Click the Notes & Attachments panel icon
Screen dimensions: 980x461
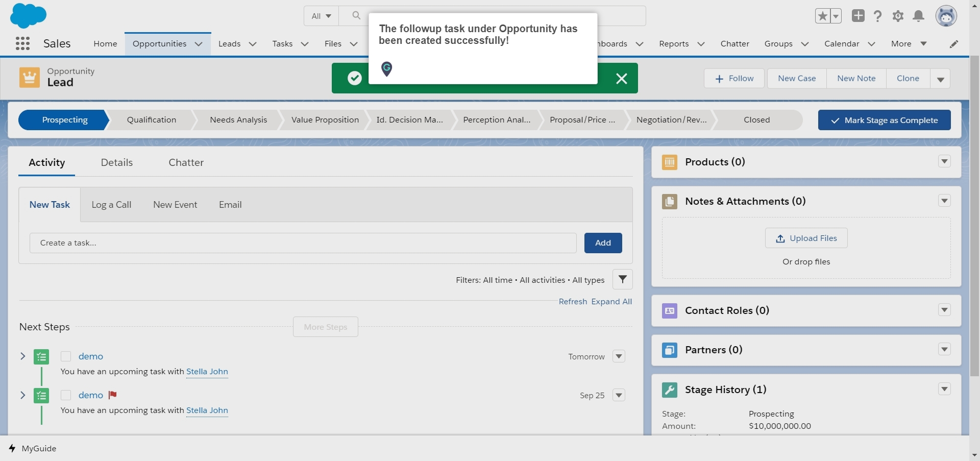[x=669, y=201]
